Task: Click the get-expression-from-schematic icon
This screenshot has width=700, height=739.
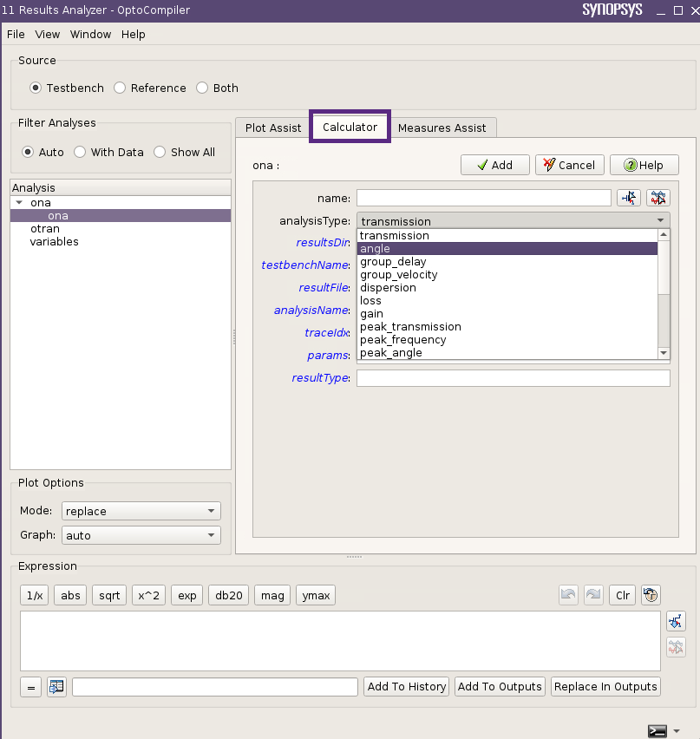Action: click(676, 621)
